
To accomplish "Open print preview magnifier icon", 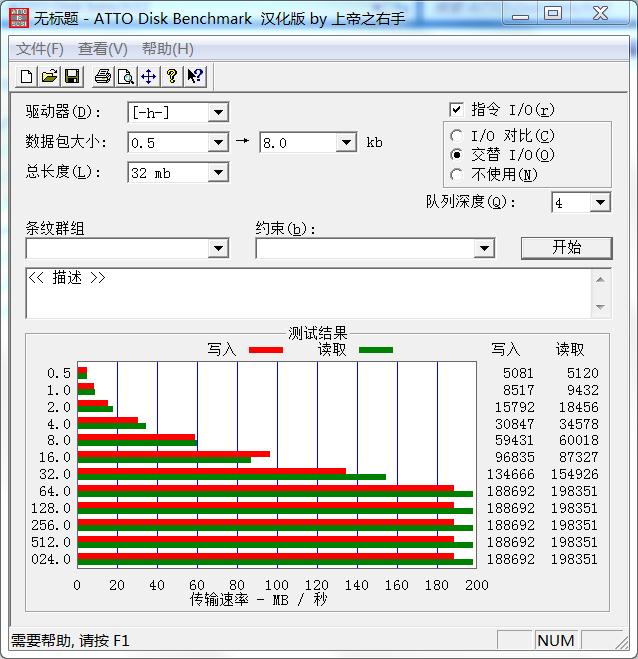I will tap(126, 76).
